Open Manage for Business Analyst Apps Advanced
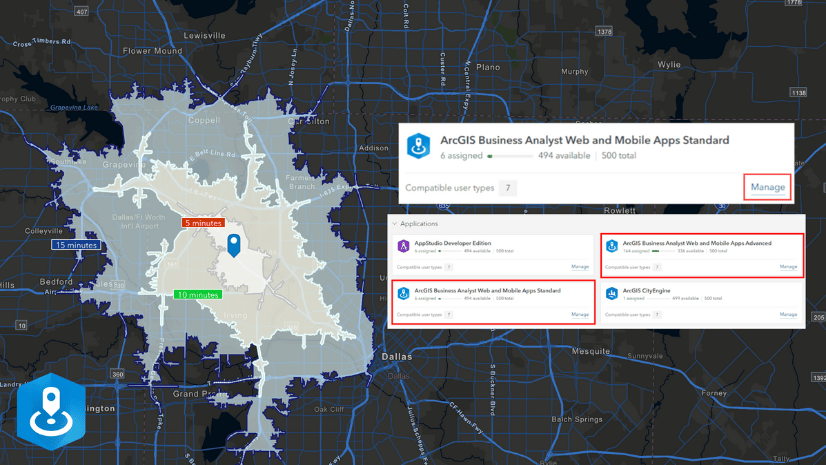Screen dimensions: 826x465 (788, 267)
